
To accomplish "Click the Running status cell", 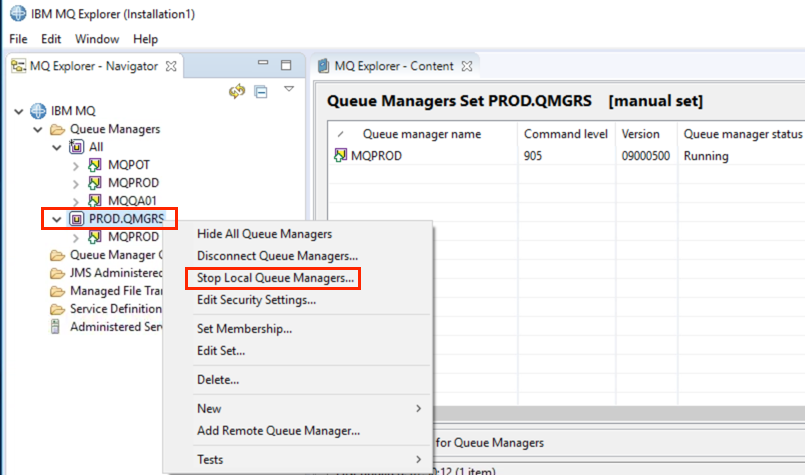I will point(706,156).
